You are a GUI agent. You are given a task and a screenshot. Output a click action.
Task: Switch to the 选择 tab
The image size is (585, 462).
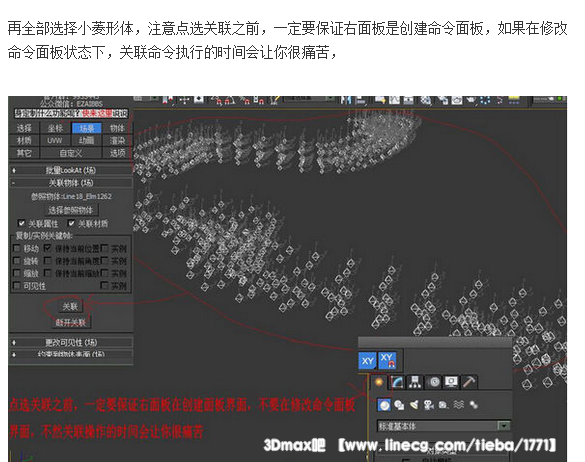coord(24,128)
